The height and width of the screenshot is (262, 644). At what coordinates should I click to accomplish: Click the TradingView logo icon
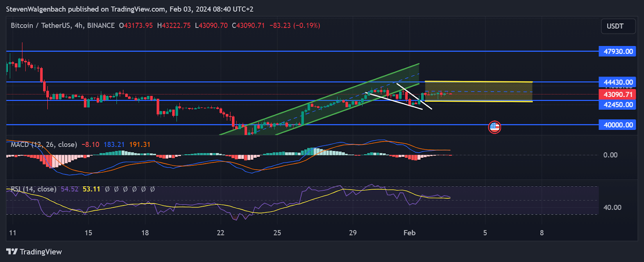12,252
